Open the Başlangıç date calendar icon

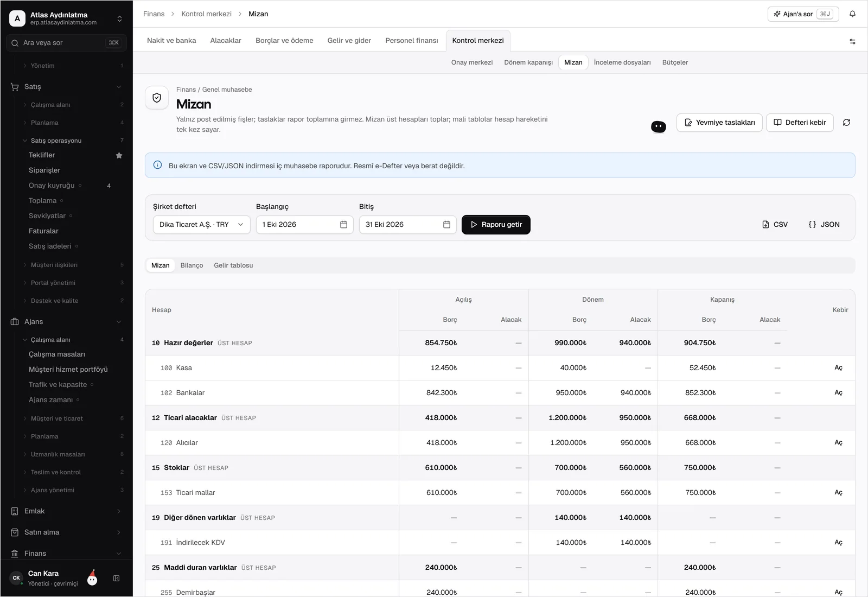[x=343, y=225]
